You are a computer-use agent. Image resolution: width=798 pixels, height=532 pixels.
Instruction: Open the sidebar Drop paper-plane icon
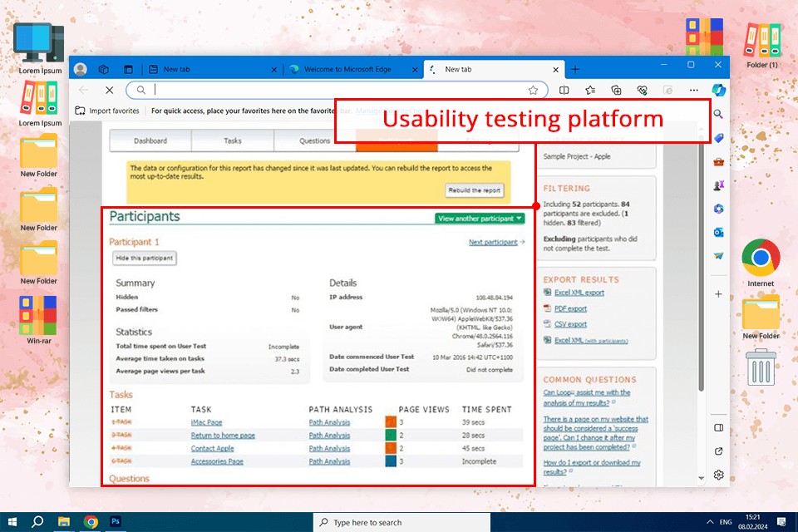coord(718,255)
